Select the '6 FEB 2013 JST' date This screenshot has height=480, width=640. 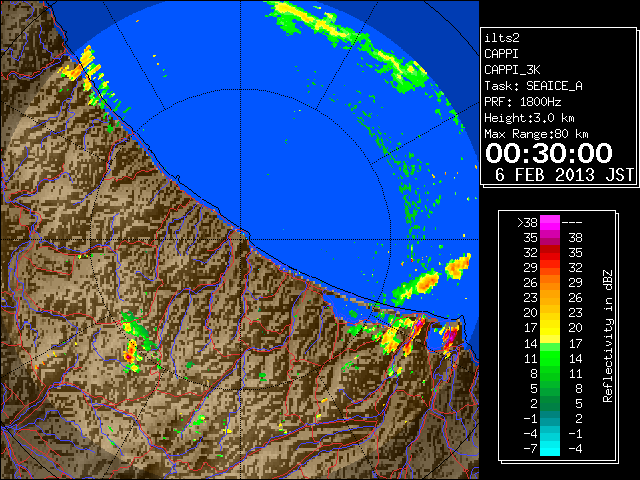point(564,175)
